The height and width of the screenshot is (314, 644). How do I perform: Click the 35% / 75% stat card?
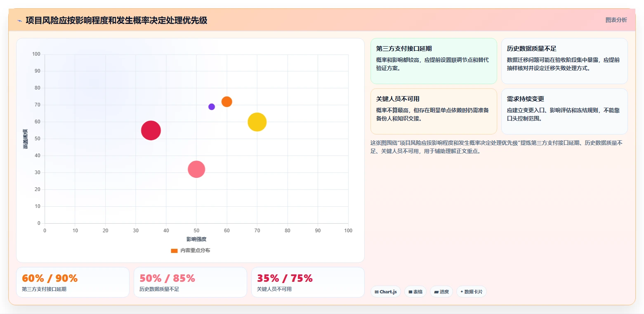[308, 282]
